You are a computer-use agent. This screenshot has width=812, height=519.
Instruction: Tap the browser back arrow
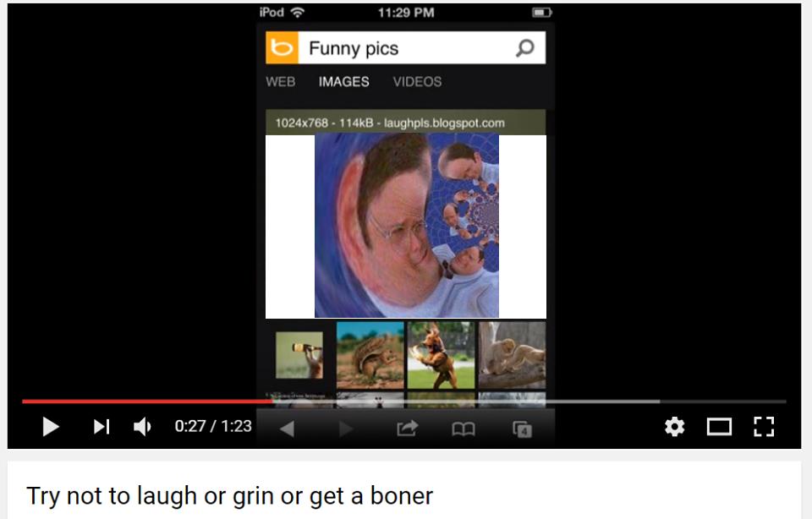coord(287,429)
